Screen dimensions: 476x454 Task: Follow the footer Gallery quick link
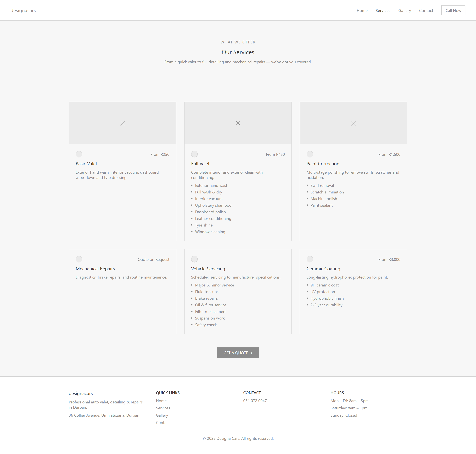(x=162, y=415)
